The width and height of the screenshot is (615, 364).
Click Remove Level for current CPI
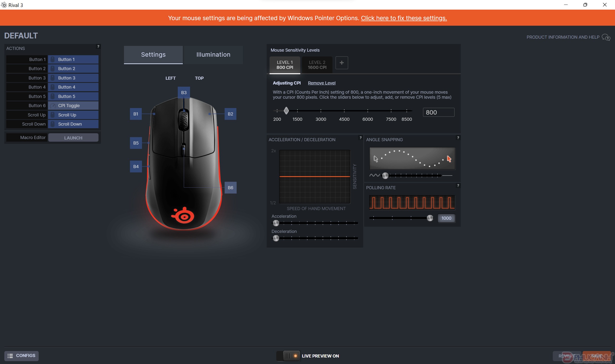tap(322, 83)
